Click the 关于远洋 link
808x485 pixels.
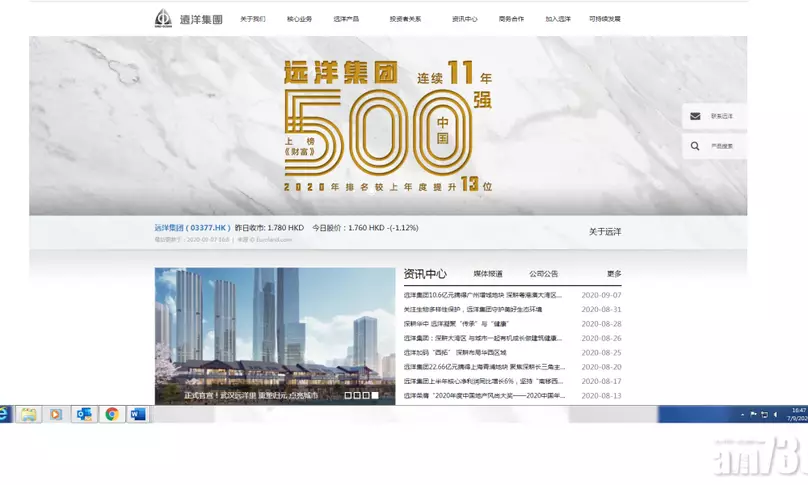click(605, 232)
